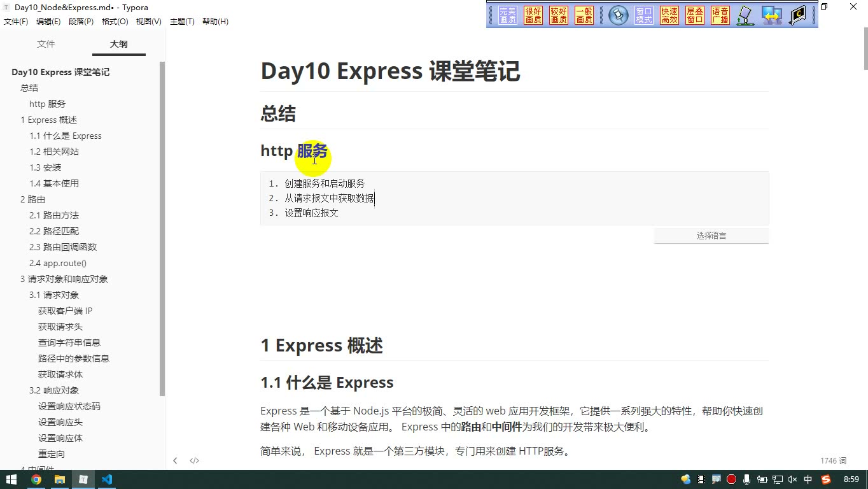The image size is (868, 489).
Task: Go to outline item 2.4 app.route()
Action: tap(58, 263)
